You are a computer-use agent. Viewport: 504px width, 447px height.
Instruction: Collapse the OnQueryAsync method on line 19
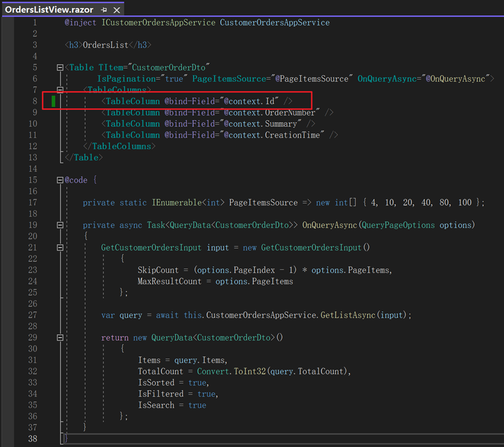click(60, 225)
